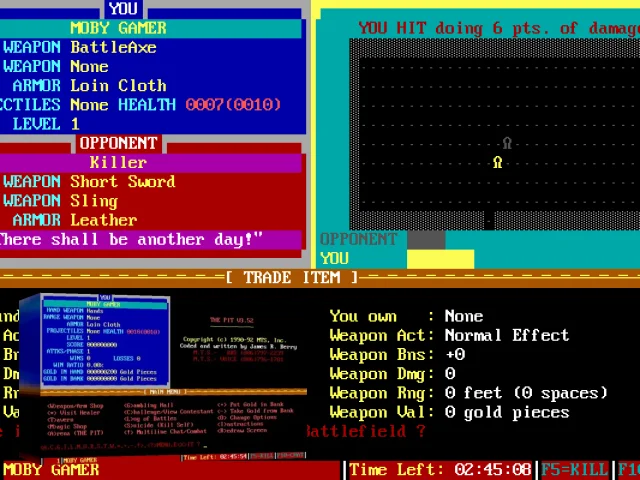This screenshot has height=480, width=640.
Task: Click the Leather opponent armor
Action: [x=104, y=220]
